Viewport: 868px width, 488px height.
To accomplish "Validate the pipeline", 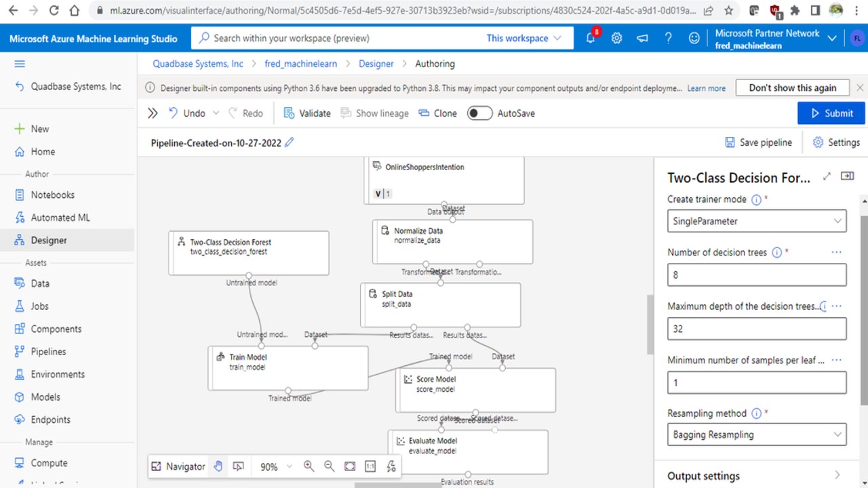I will click(x=307, y=113).
